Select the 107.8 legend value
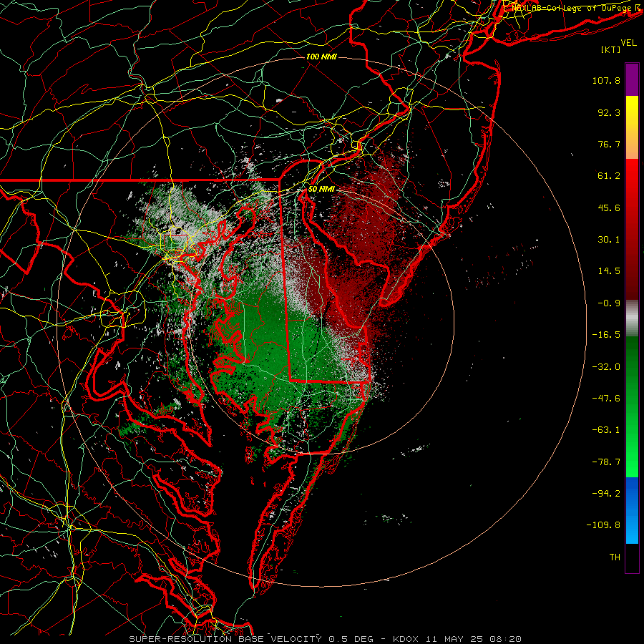The height and width of the screenshot is (644, 644). point(606,80)
